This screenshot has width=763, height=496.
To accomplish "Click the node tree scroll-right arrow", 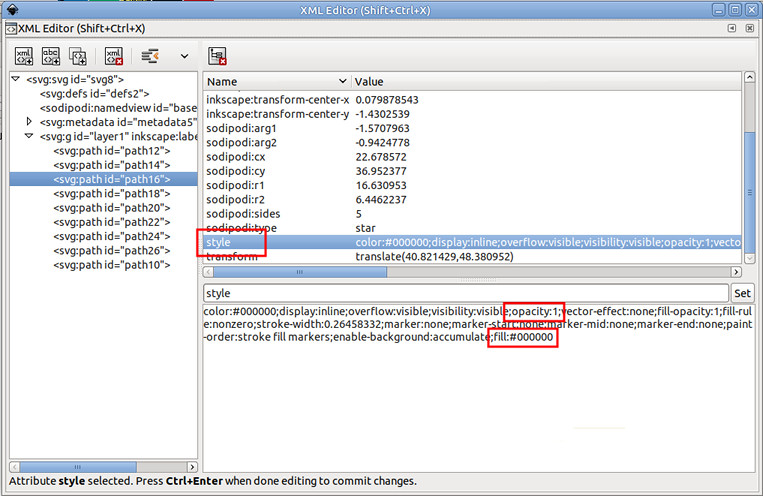I will (192, 467).
